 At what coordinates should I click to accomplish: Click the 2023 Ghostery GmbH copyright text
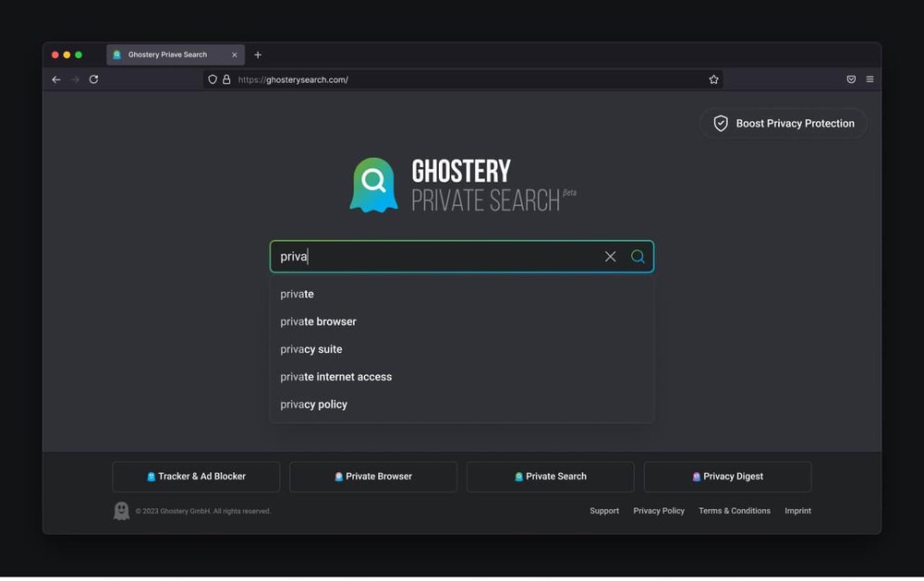[203, 512]
